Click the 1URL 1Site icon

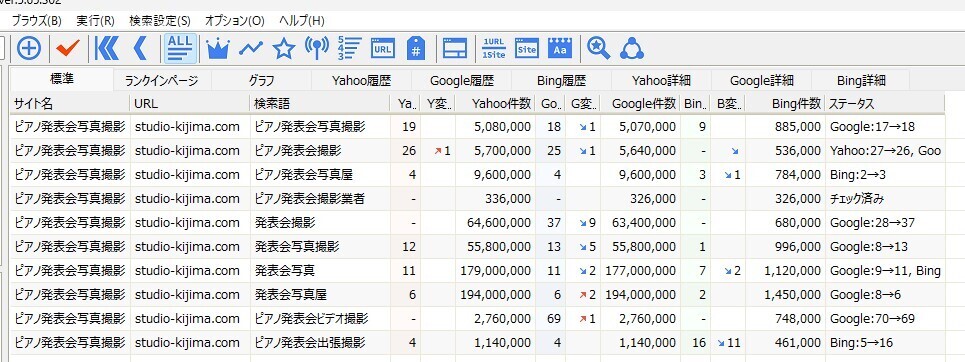494,48
